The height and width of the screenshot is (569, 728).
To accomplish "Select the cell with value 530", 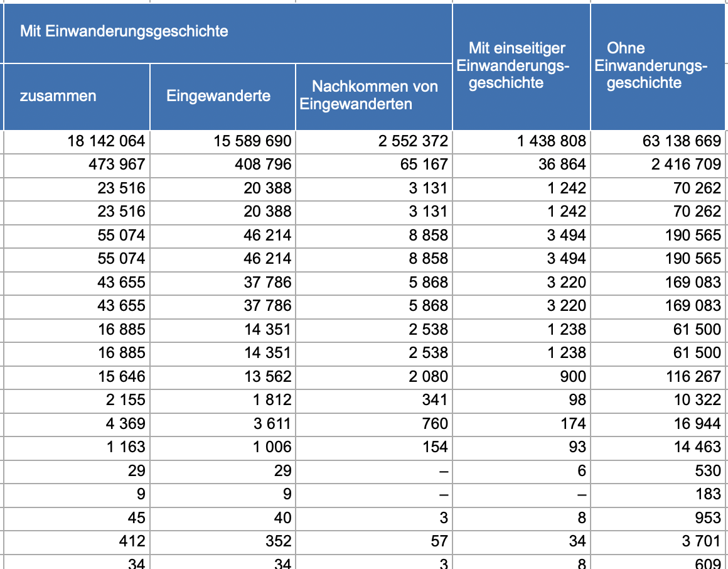I will click(658, 472).
